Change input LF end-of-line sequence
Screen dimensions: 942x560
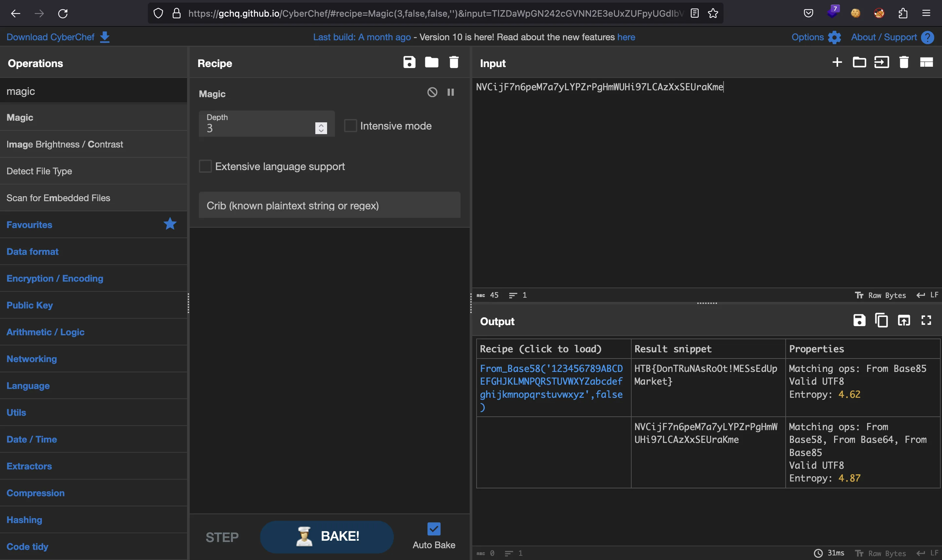[x=928, y=295]
